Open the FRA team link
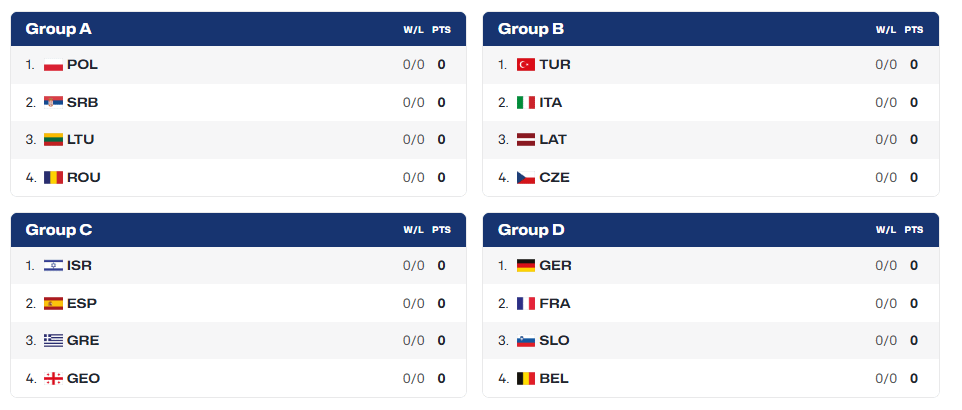This screenshot has width=962, height=410. click(x=555, y=303)
